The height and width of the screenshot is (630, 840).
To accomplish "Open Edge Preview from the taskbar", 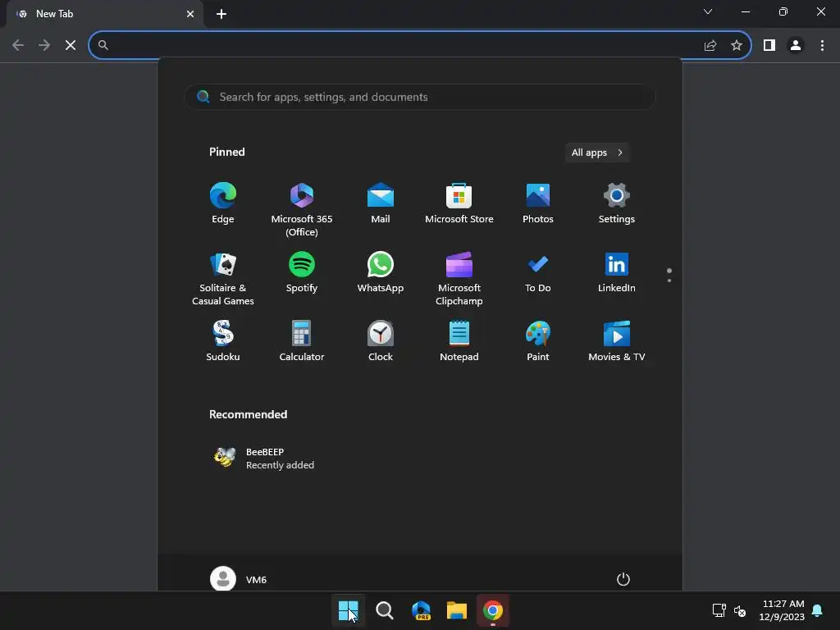I will 421,610.
